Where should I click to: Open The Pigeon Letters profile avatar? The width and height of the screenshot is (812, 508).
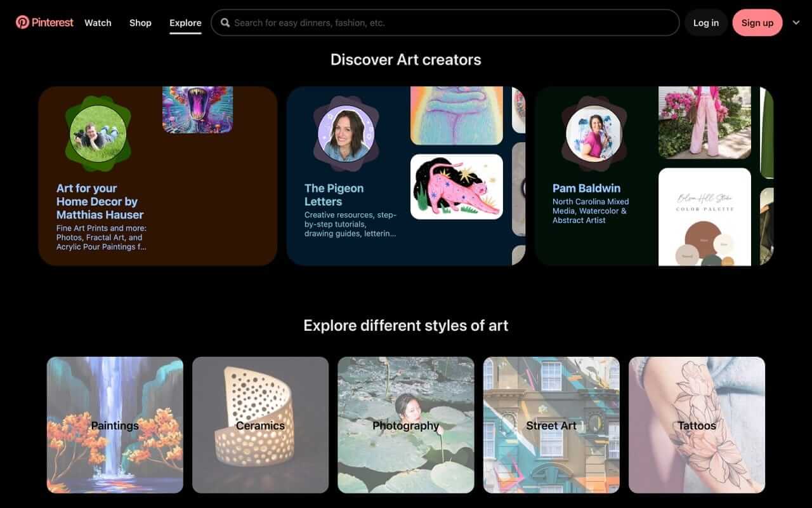point(346,134)
